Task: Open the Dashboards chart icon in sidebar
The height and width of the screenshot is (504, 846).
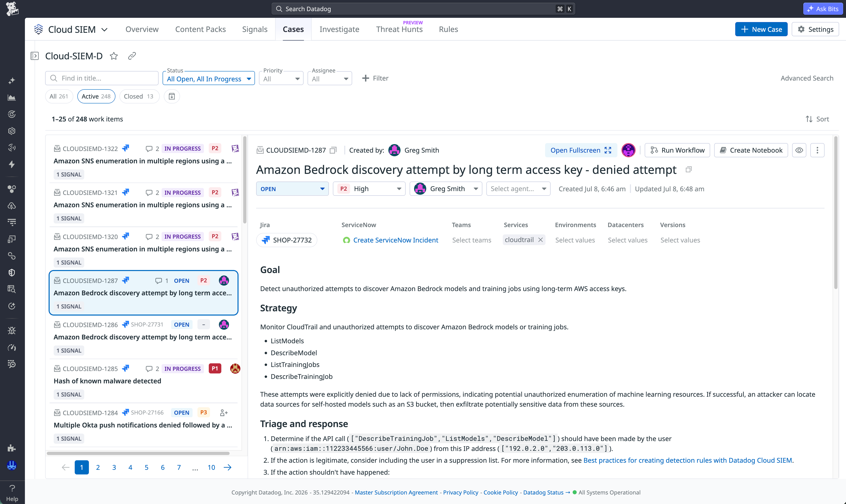Action: coord(12,98)
